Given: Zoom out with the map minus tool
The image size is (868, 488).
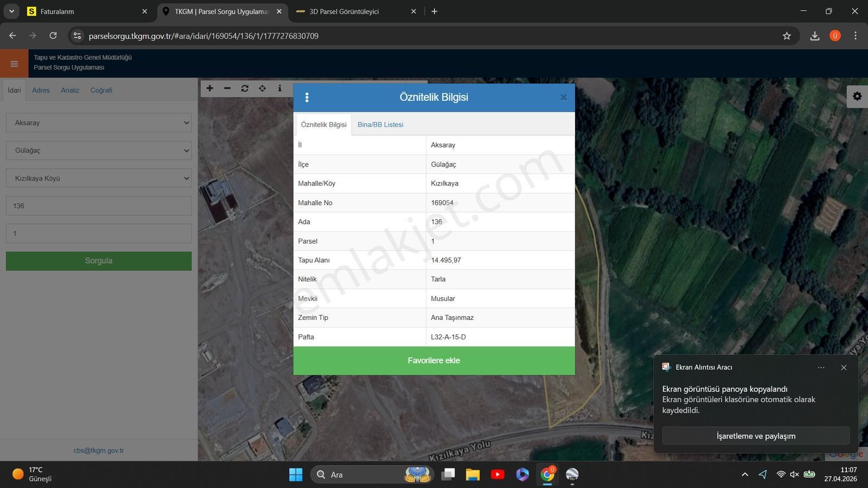Looking at the screenshot, I should [x=227, y=88].
